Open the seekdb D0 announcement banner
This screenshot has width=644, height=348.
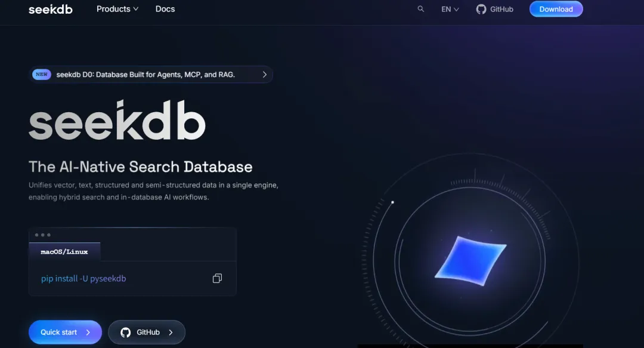(x=151, y=75)
